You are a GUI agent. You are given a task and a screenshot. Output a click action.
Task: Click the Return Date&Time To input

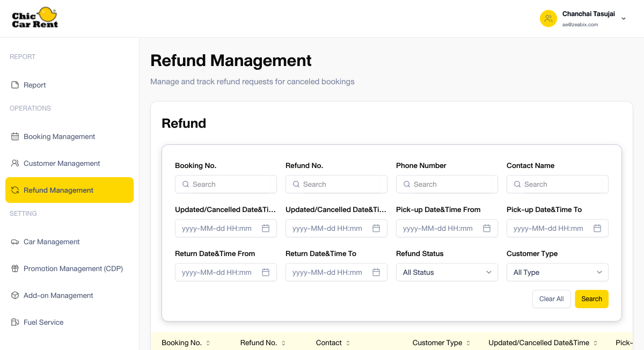tap(336, 272)
